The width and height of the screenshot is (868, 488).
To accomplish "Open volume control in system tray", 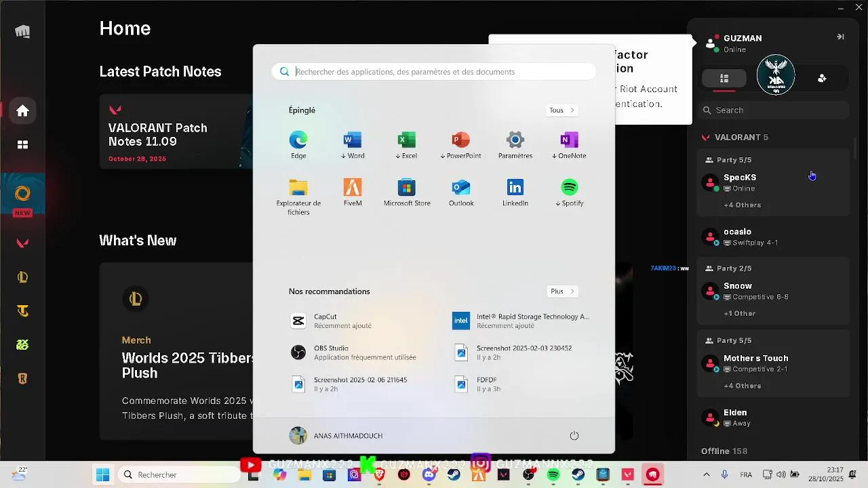I will point(781,474).
